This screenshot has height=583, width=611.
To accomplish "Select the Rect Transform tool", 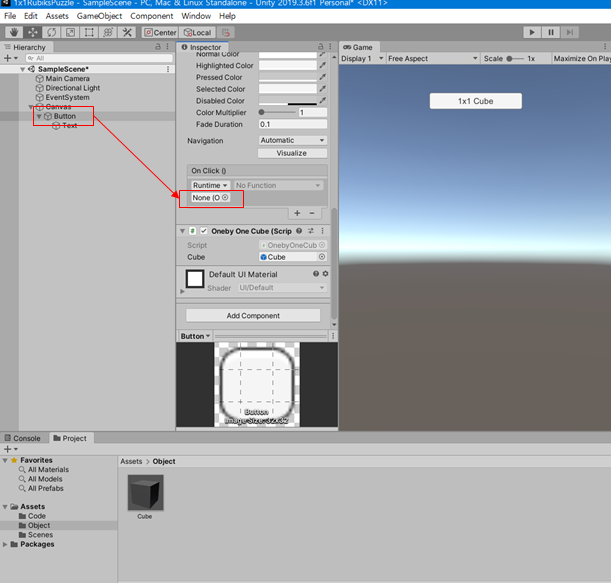I will (89, 32).
